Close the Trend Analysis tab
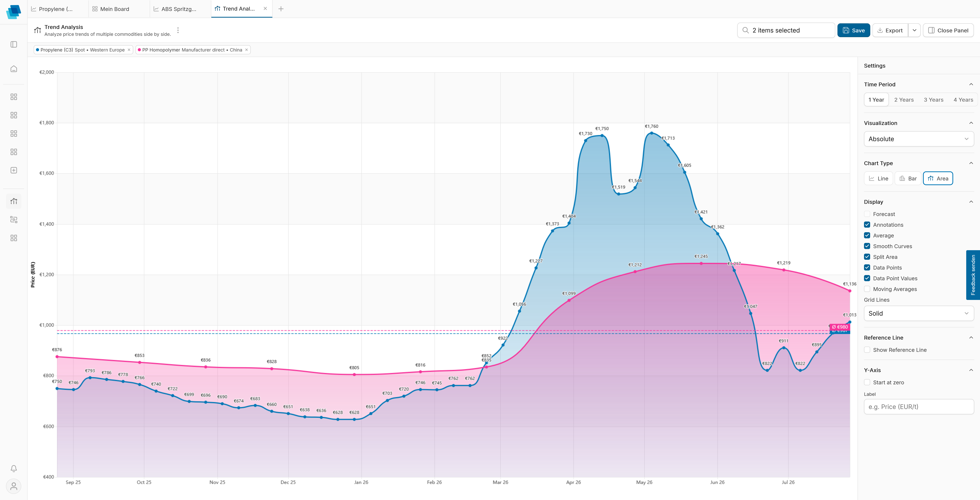This screenshot has width=980, height=500. point(265,8)
